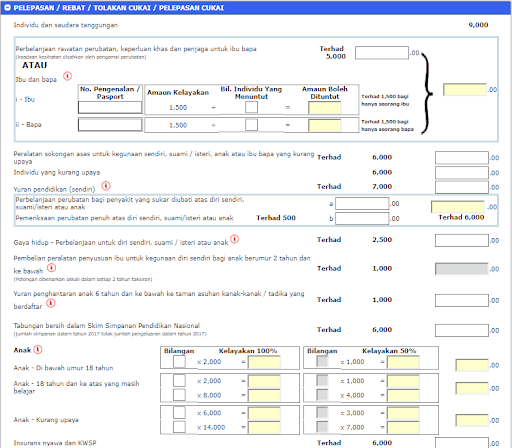Image resolution: width=512 pixels, height=448 pixels.
Task: Click yellow result field for x 8,000
Action: coord(264,395)
